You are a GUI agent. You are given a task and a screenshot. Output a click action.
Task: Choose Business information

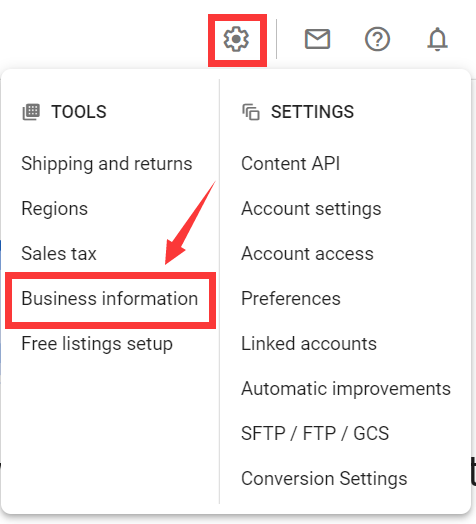(x=110, y=298)
